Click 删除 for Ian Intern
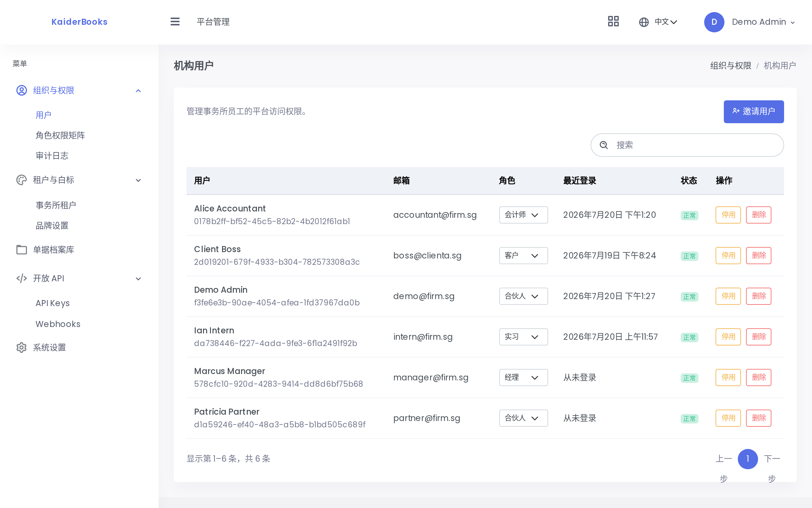 pyautogui.click(x=759, y=337)
